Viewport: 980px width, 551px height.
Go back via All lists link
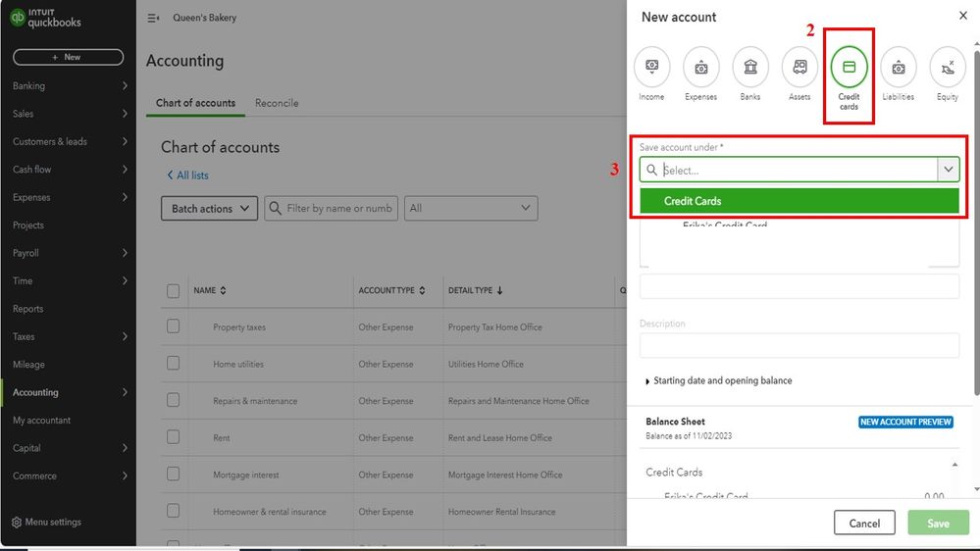(x=187, y=175)
